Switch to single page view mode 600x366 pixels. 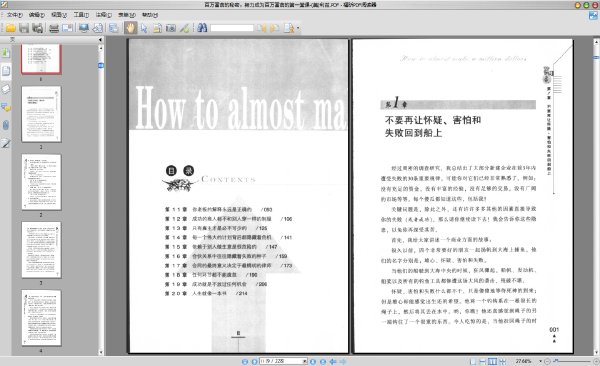point(473,361)
